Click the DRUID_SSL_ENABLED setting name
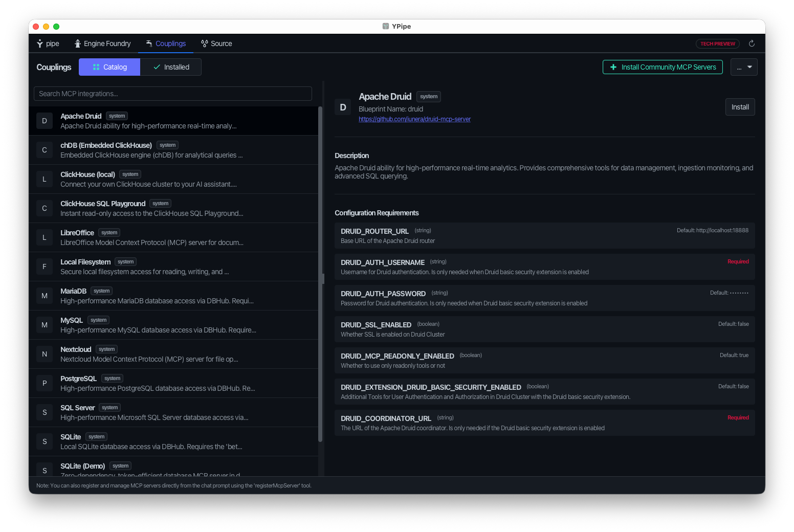The width and height of the screenshot is (794, 532). (x=376, y=325)
